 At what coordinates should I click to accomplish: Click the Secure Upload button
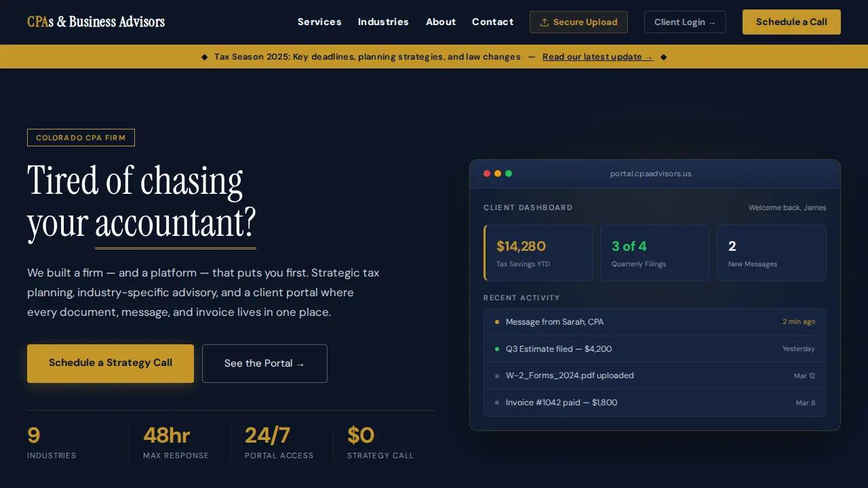[578, 22]
